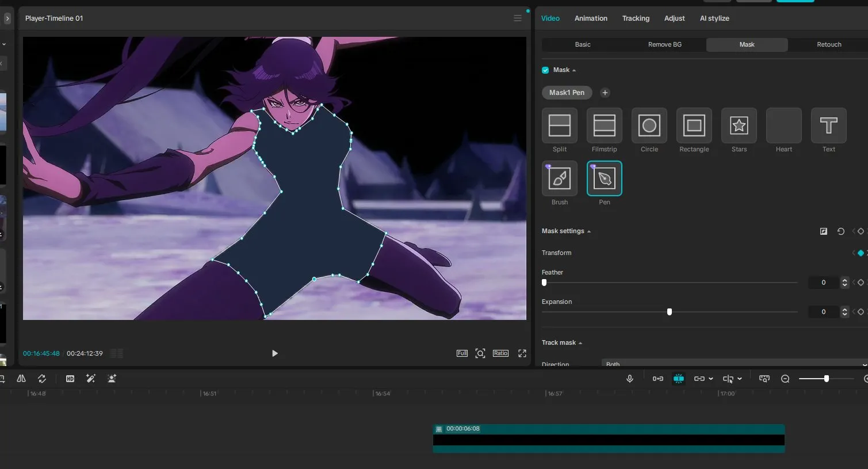Click the magic wand AI effects icon
The height and width of the screenshot is (469, 868).
90,379
